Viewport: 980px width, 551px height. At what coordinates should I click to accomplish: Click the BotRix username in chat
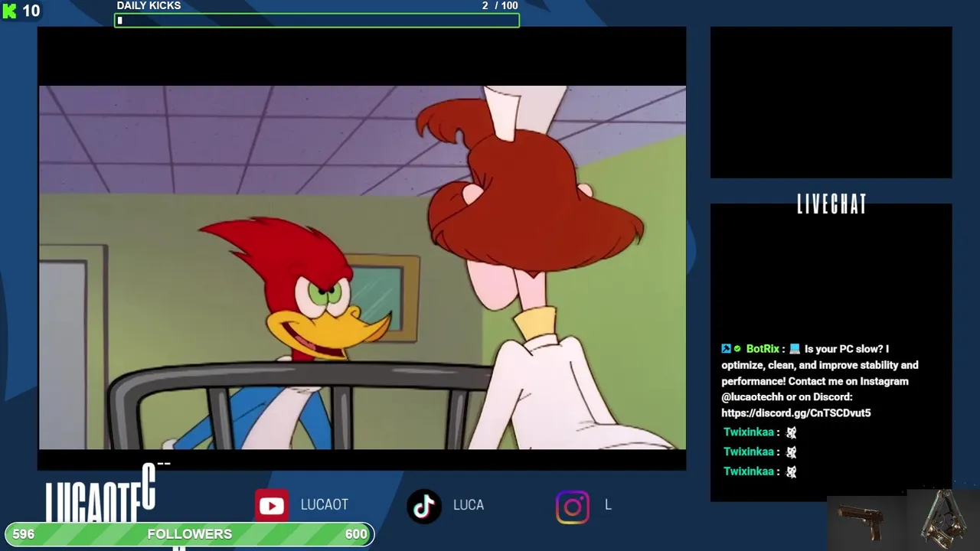(x=763, y=349)
